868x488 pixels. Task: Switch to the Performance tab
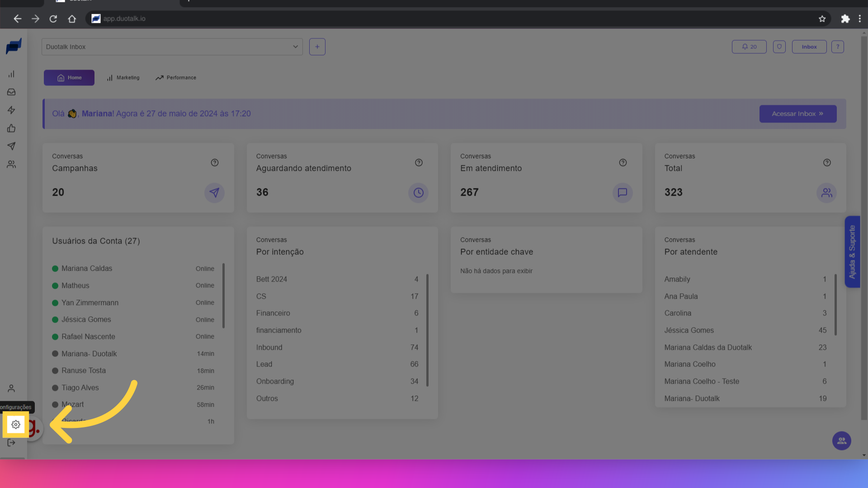click(x=175, y=78)
